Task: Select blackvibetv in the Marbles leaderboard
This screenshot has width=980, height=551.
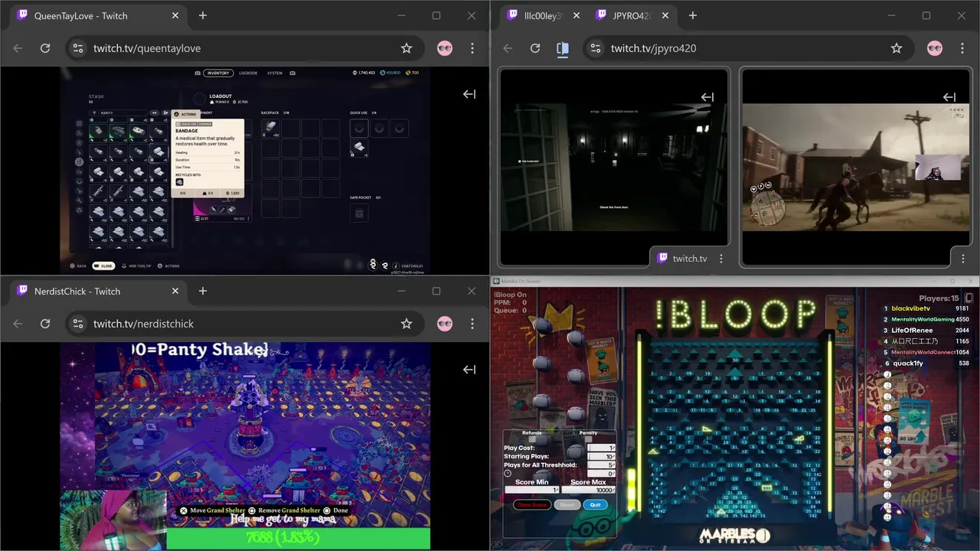Action: pos(910,308)
